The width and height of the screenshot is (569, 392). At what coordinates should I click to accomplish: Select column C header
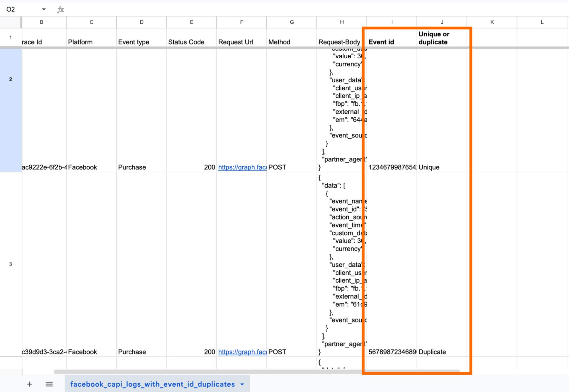tap(91, 22)
